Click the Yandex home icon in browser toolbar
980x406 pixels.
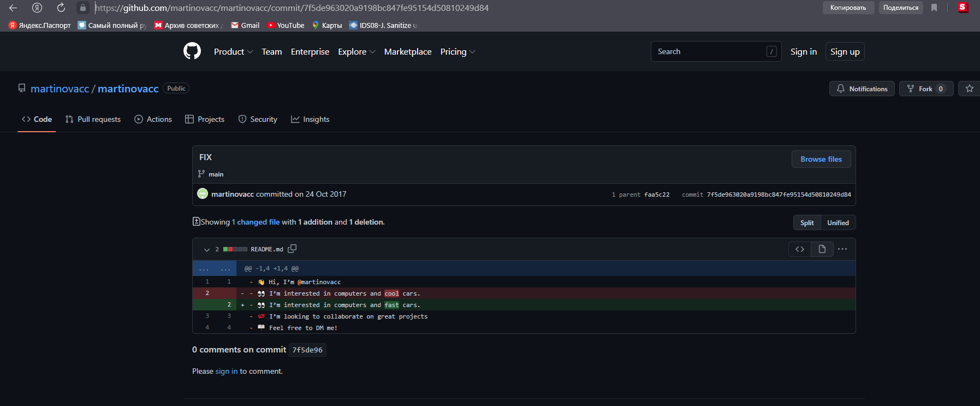tap(37, 8)
